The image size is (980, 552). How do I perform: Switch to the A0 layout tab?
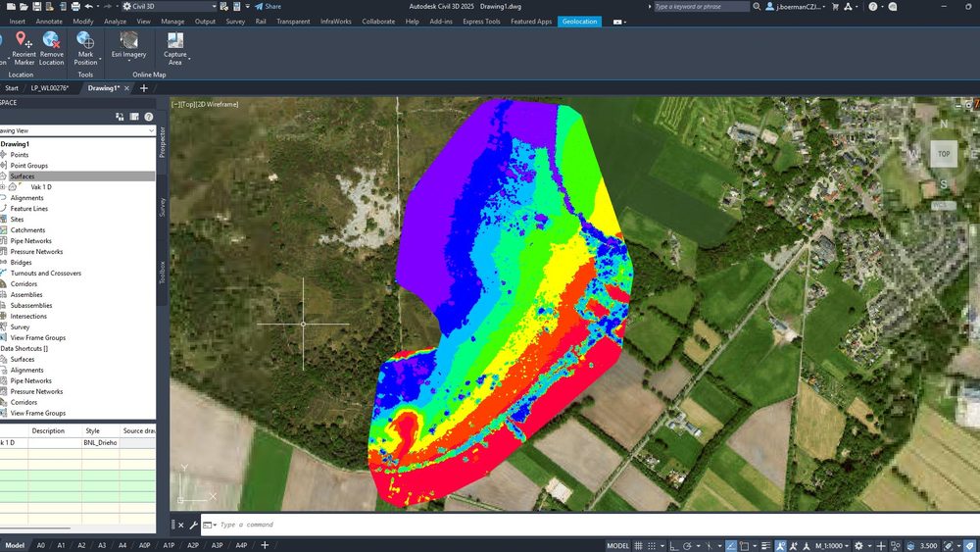(x=40, y=545)
